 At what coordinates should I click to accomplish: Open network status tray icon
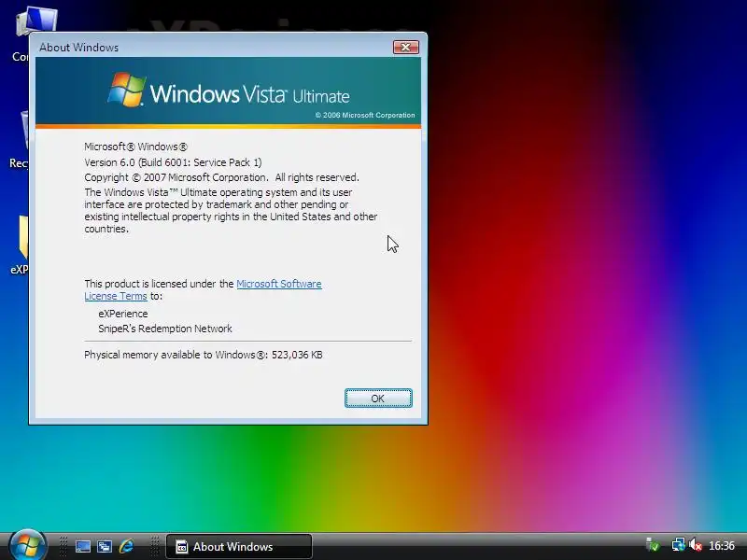pyautogui.click(x=678, y=544)
